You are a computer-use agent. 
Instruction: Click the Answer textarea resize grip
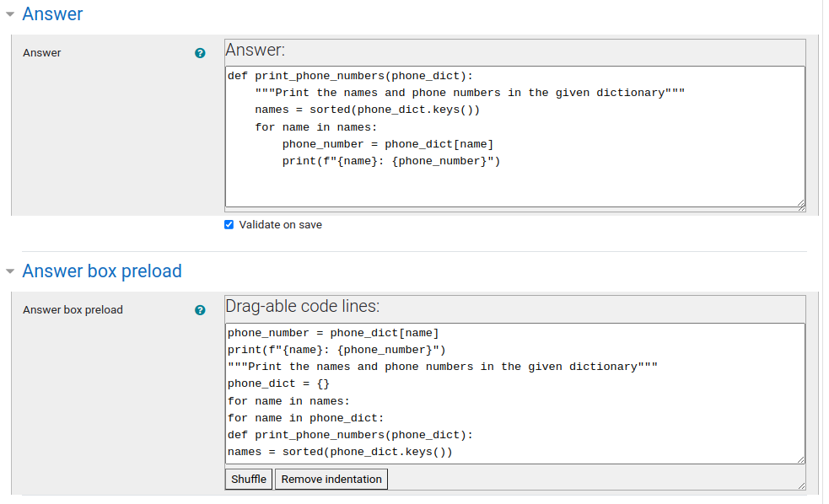tap(801, 205)
